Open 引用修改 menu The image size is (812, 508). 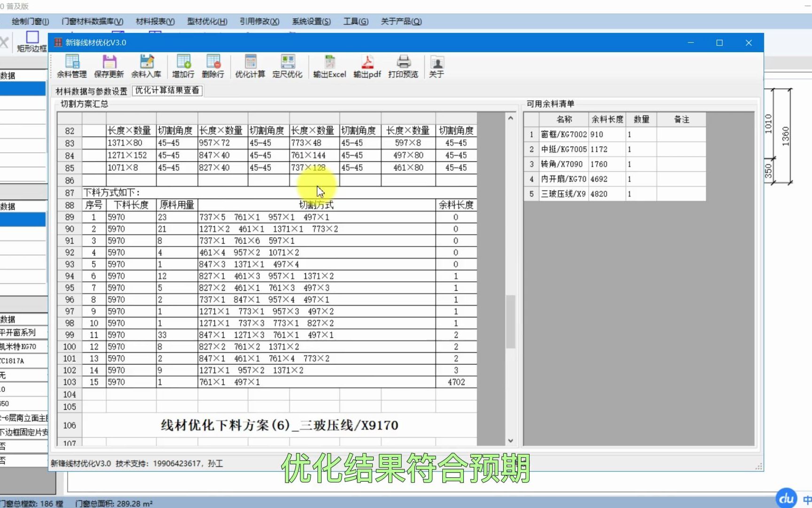click(259, 21)
